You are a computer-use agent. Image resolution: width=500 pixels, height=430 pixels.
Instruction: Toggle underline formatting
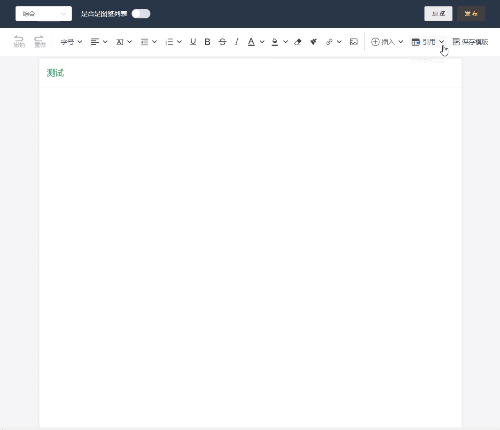click(x=193, y=42)
